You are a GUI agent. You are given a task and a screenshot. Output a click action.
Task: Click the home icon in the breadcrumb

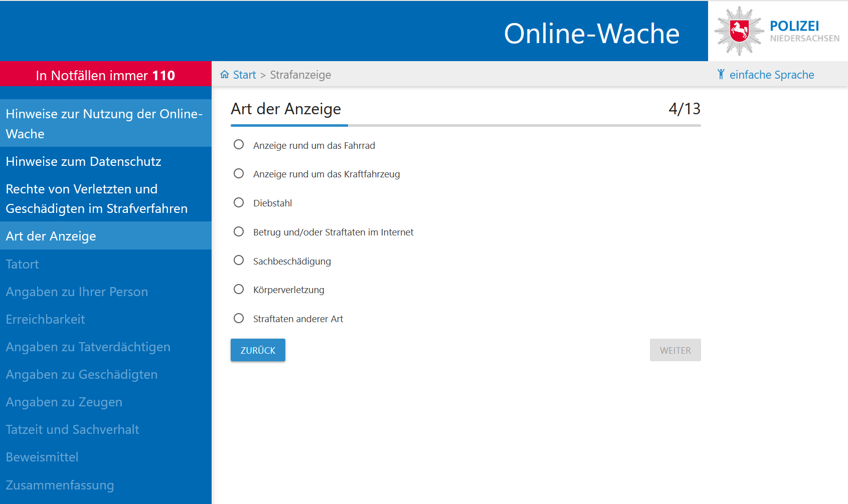tap(225, 75)
